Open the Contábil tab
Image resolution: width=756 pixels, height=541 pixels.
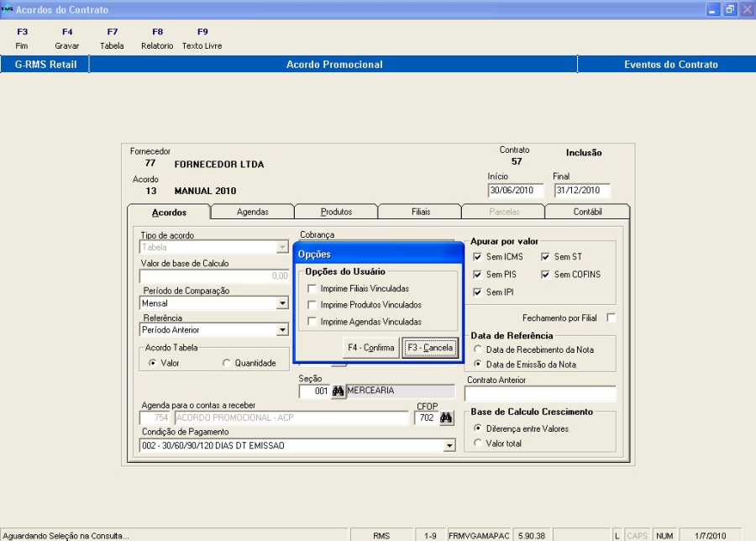[587, 212]
